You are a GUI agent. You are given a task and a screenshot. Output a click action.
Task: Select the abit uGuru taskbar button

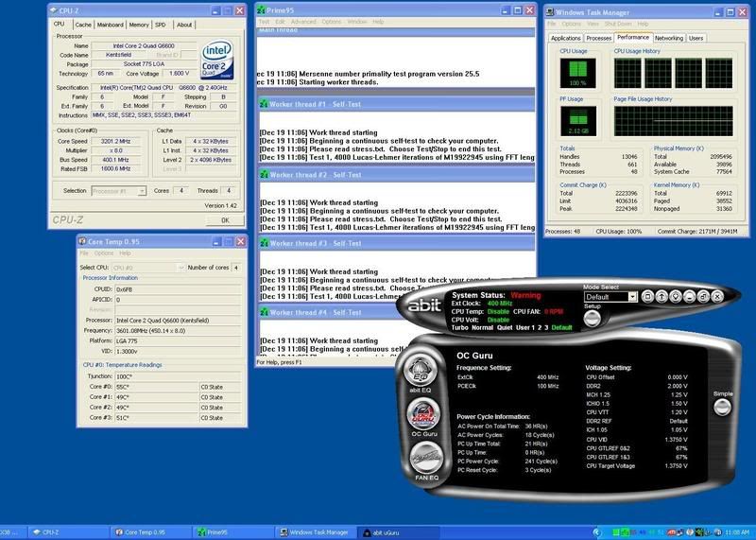click(x=398, y=532)
